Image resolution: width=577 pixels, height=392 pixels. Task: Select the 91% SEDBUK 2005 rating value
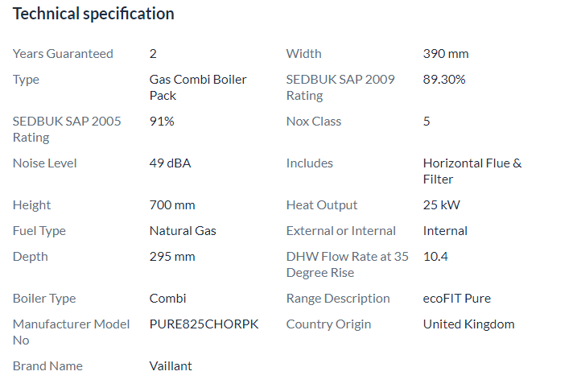point(162,121)
